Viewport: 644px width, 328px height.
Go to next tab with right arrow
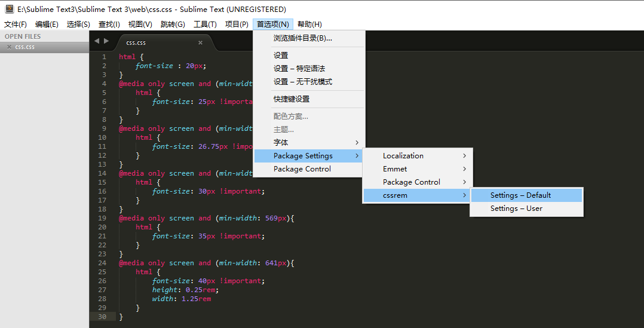coord(106,41)
